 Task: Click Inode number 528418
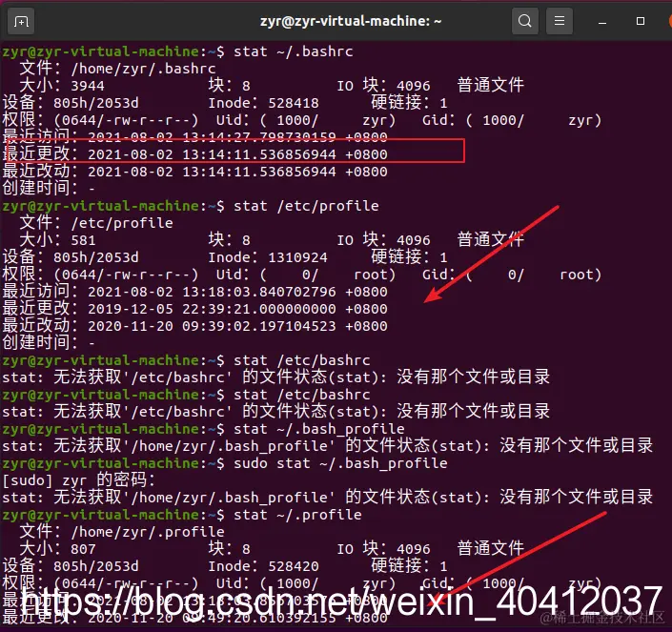pyautogui.click(x=294, y=103)
